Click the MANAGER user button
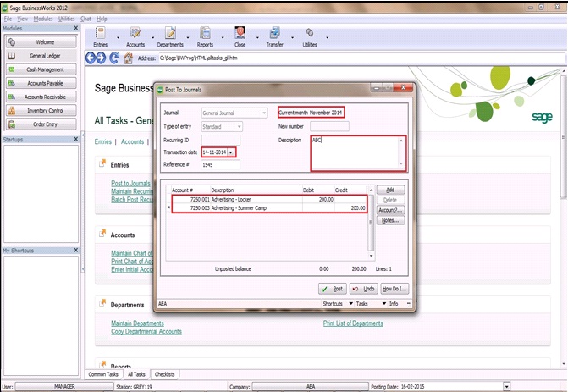568x392 pixels. click(x=64, y=387)
